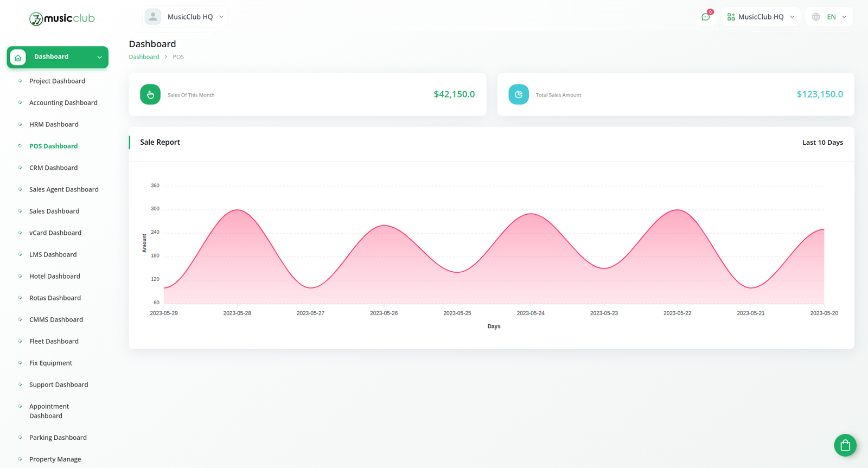Open the CRM Dashboard
The image size is (868, 468).
tap(53, 168)
